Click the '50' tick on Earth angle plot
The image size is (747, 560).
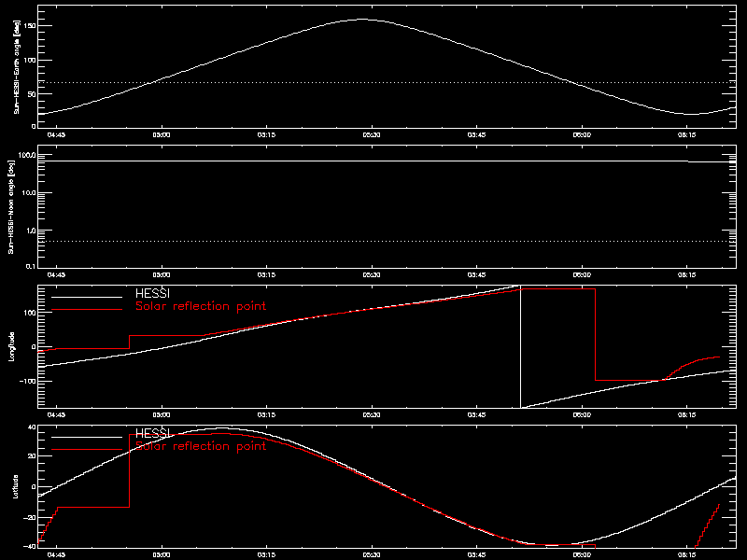(x=32, y=94)
